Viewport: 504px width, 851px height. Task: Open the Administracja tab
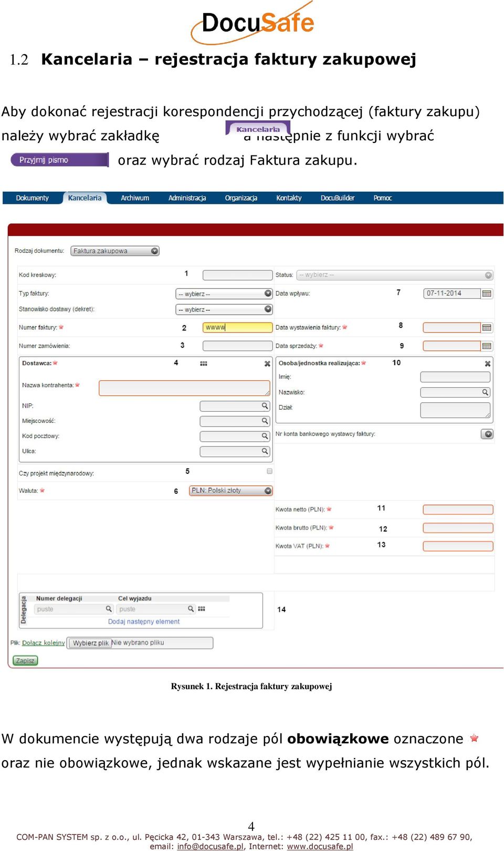(187, 198)
